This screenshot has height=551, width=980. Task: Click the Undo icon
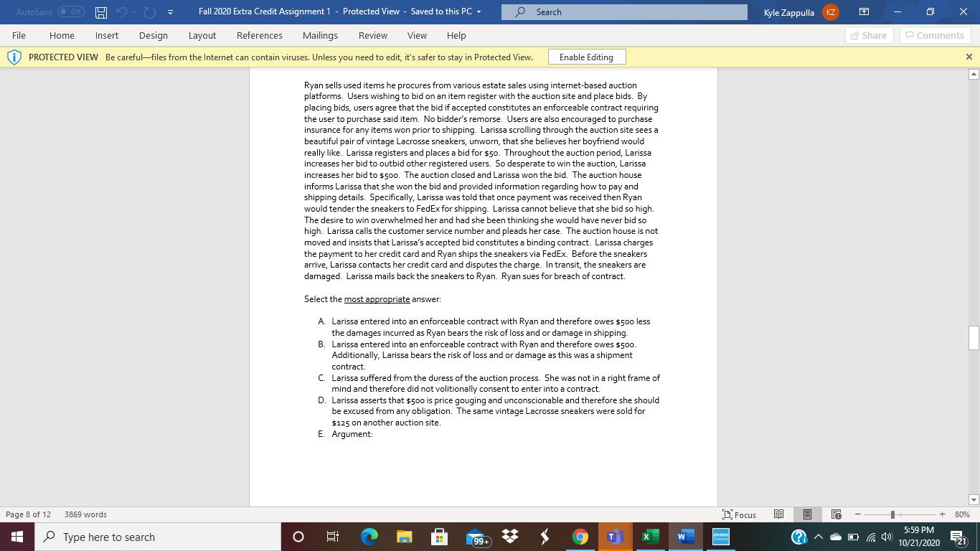tap(123, 12)
